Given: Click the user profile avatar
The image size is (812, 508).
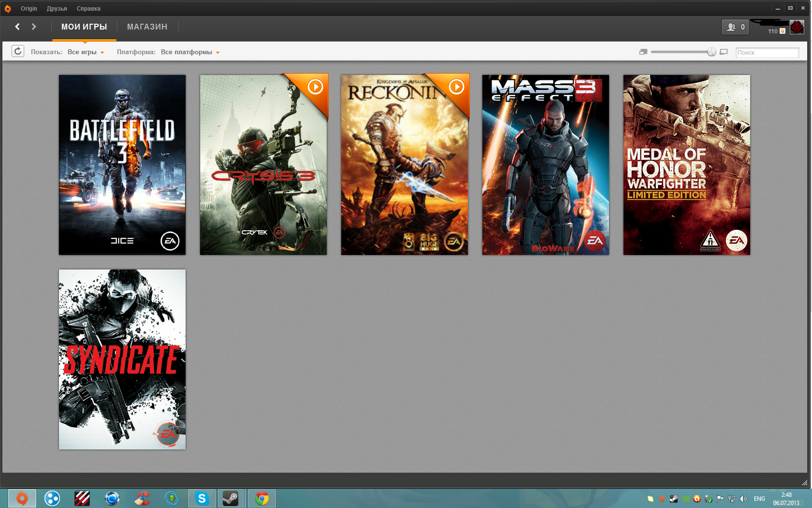Looking at the screenshot, I should pyautogui.click(x=797, y=27).
